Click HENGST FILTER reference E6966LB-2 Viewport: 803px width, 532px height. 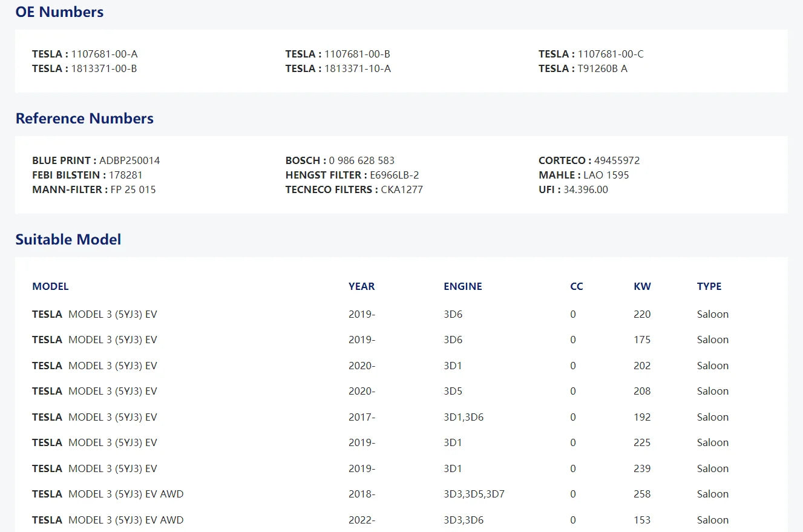tap(395, 175)
